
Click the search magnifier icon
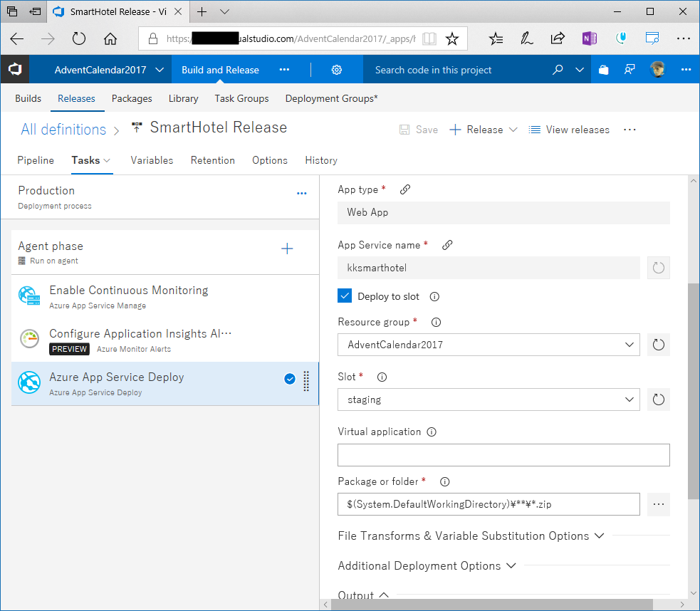pyautogui.click(x=558, y=70)
